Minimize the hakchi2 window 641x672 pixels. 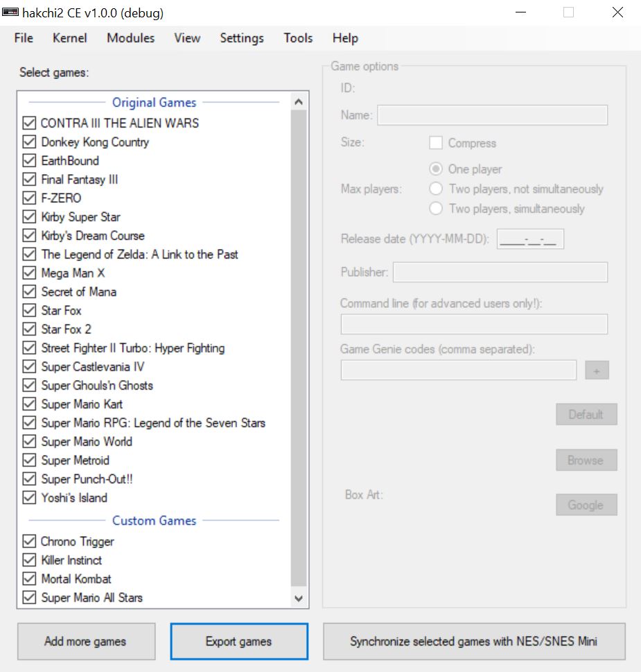(x=520, y=12)
